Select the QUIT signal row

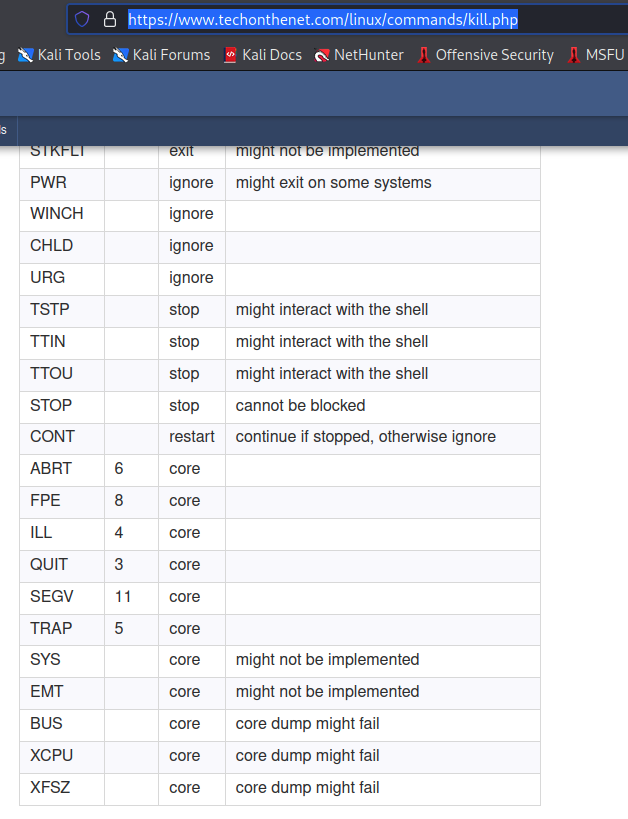coord(280,565)
